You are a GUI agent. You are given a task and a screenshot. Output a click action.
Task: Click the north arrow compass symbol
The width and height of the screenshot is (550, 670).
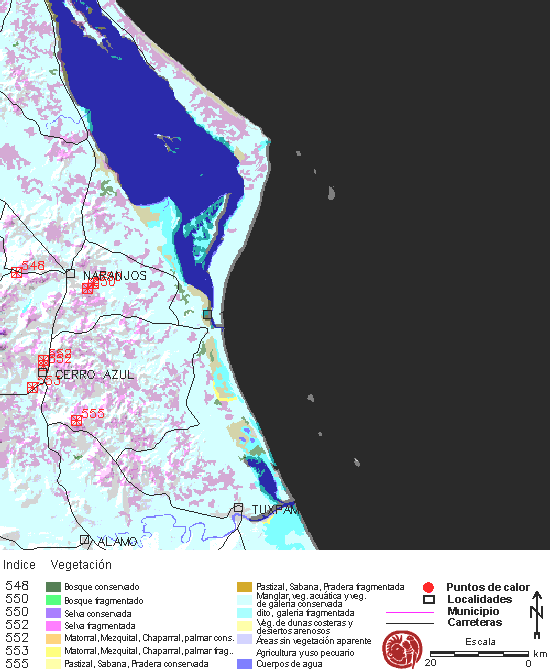click(537, 614)
